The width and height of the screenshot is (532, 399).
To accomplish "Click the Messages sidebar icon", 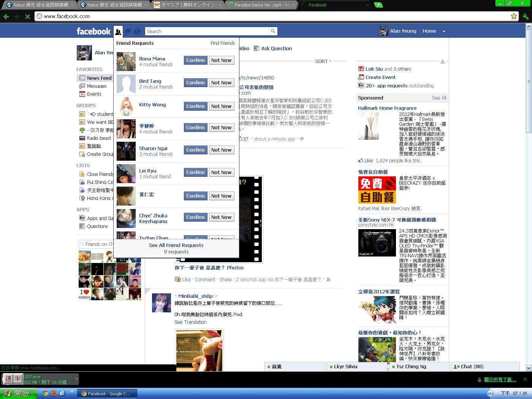I will (x=82, y=86).
